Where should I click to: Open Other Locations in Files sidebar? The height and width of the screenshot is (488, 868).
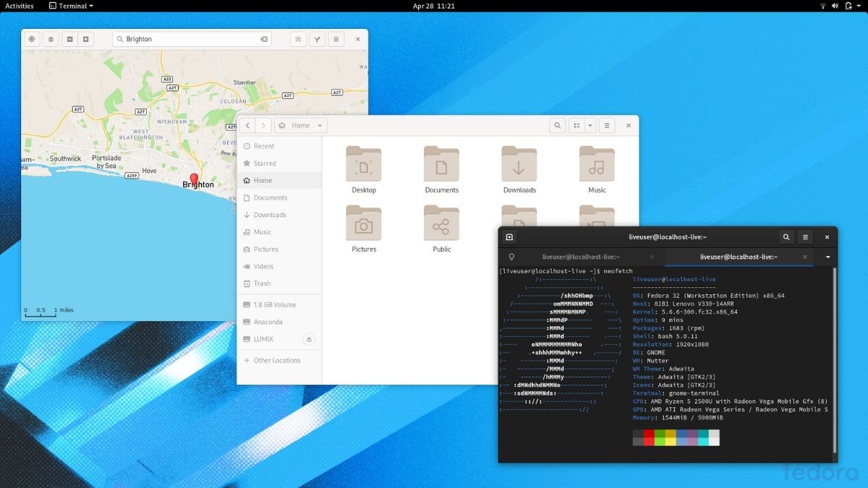278,360
